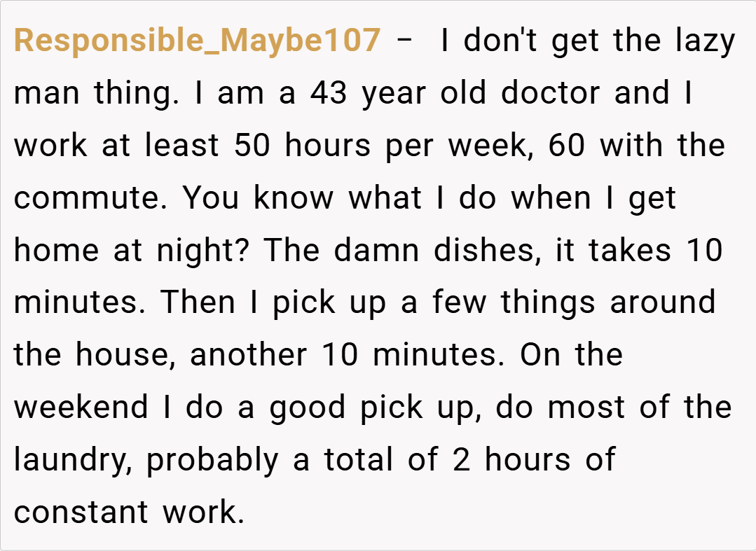Click the word "constant" on the last line

[81, 512]
